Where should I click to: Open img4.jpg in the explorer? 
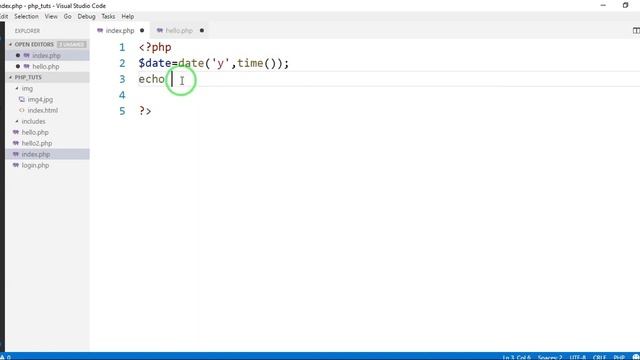tap(40, 100)
